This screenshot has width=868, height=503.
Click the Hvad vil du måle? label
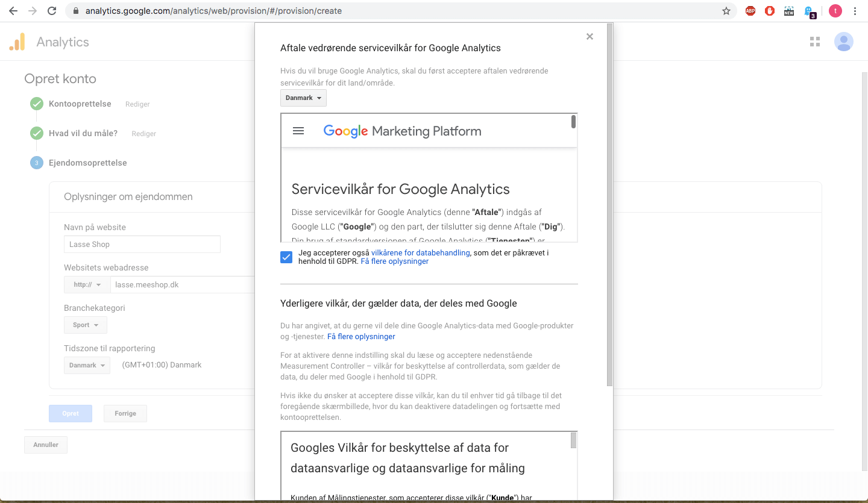pyautogui.click(x=83, y=133)
